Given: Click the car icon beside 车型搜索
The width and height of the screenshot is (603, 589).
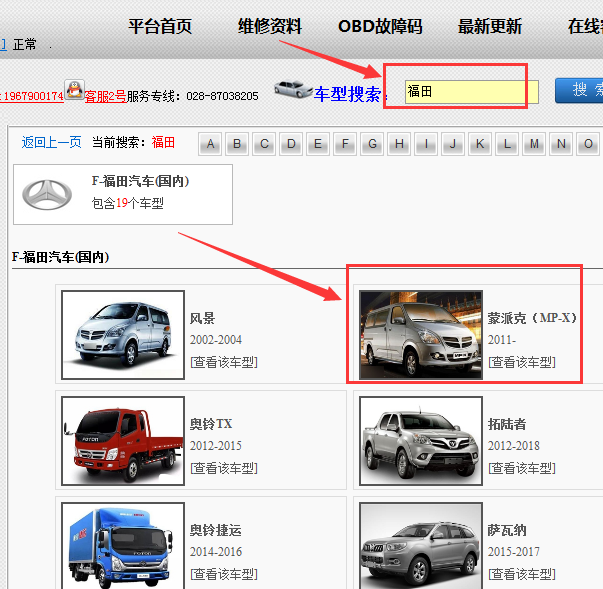Looking at the screenshot, I should (x=293, y=89).
